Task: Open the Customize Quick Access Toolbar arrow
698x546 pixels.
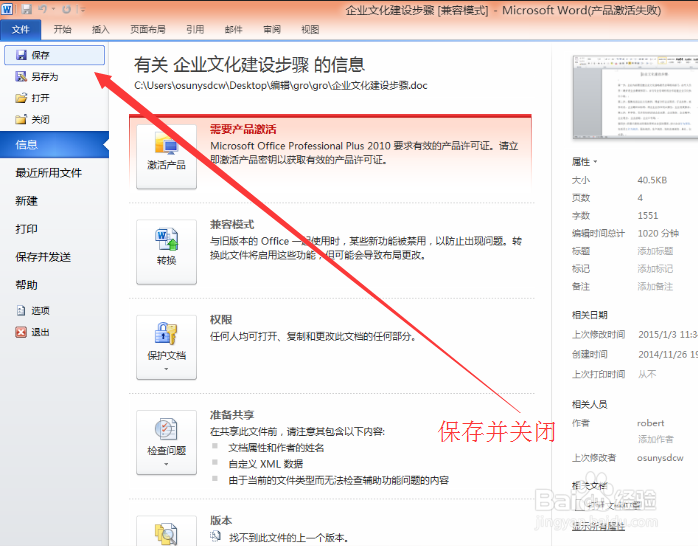Action: click(82, 9)
